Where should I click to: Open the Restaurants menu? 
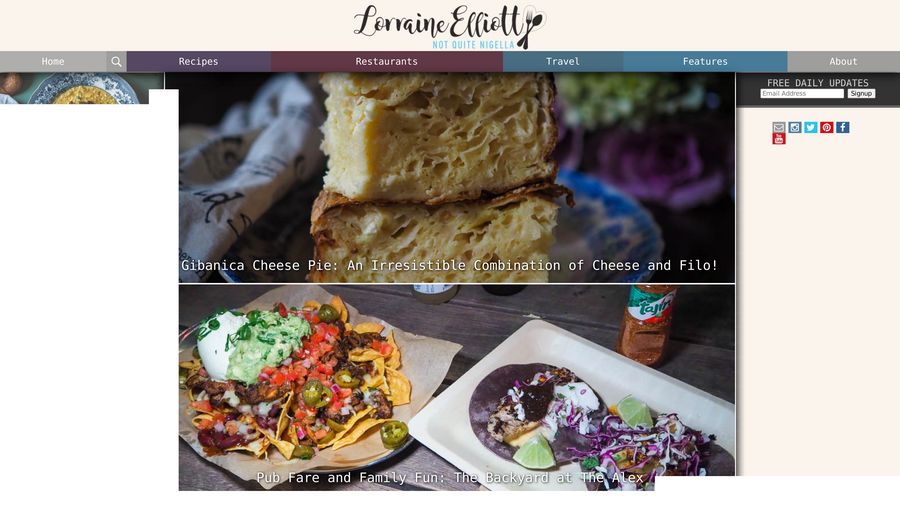click(387, 61)
